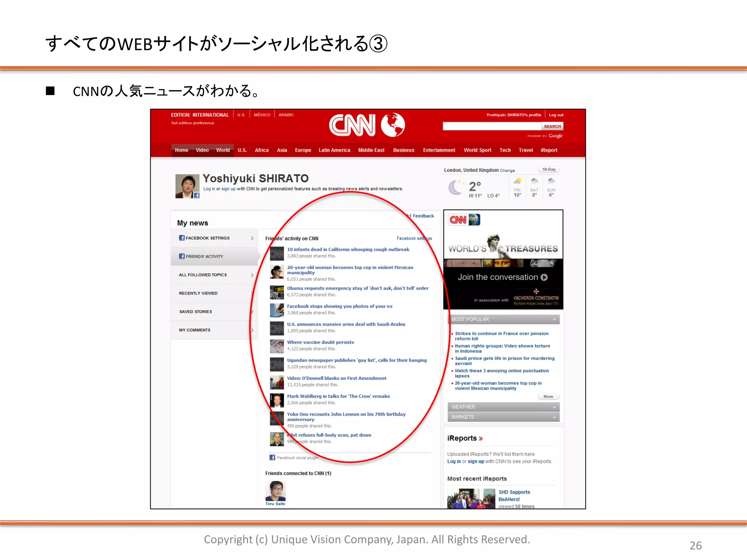Click the SAT forecast weather icon
747x560 pixels.
click(x=534, y=181)
